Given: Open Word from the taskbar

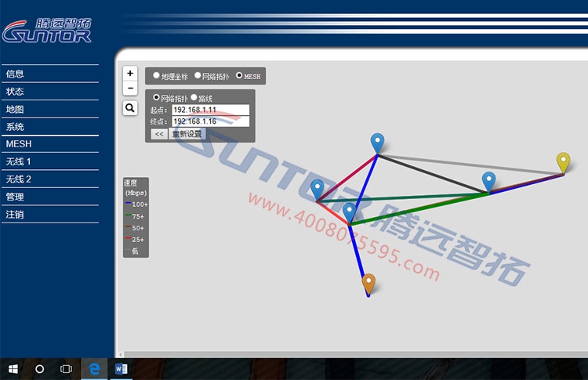Looking at the screenshot, I should 121,368.
